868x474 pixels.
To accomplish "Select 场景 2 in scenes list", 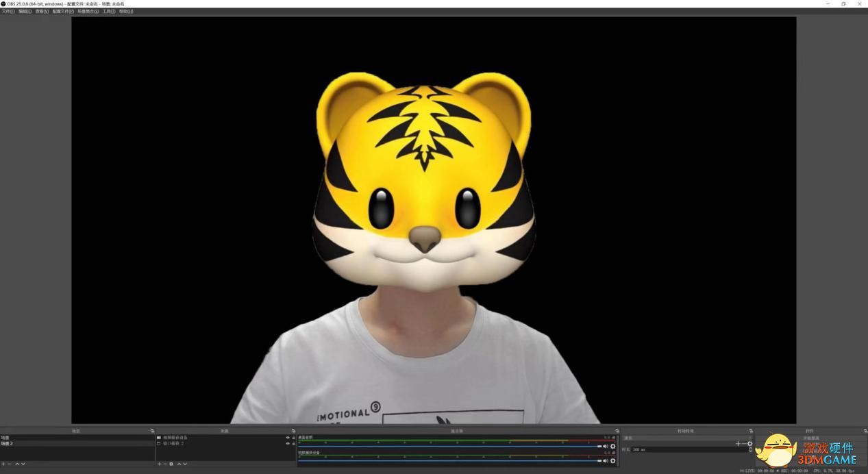I will point(77,443).
